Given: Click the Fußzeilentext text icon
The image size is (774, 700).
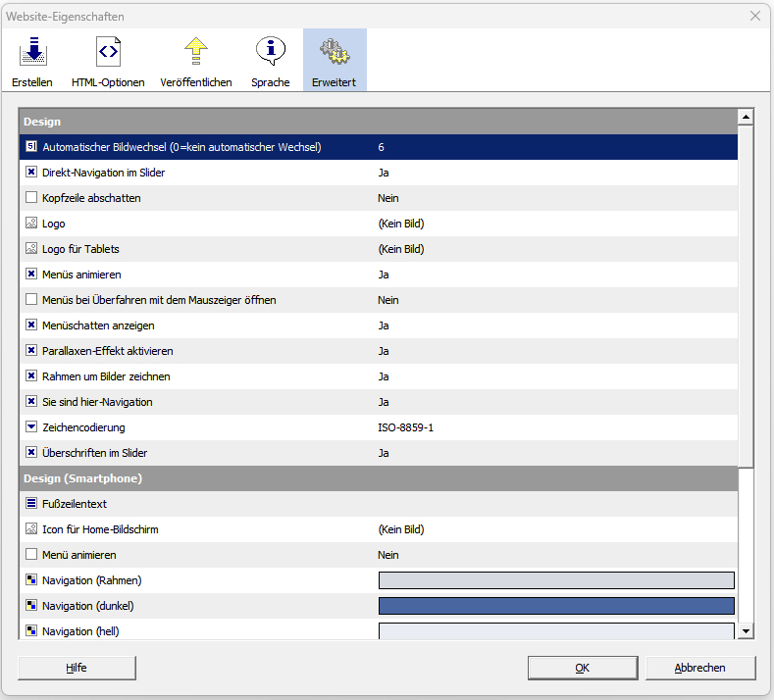Looking at the screenshot, I should click(31, 503).
